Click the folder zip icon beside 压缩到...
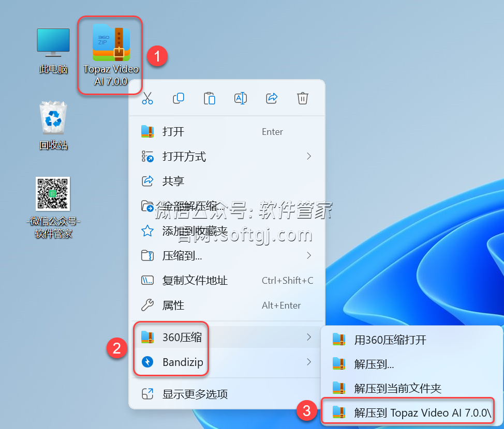 147,256
